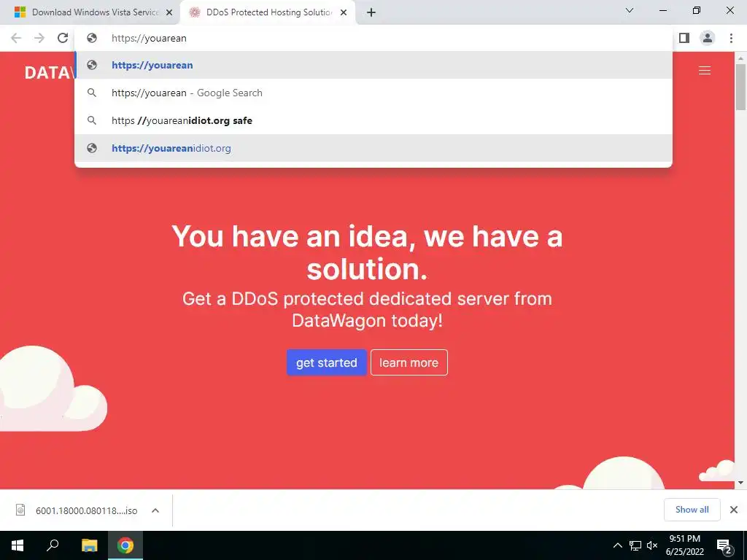Toggle the side panel icon

(684, 38)
